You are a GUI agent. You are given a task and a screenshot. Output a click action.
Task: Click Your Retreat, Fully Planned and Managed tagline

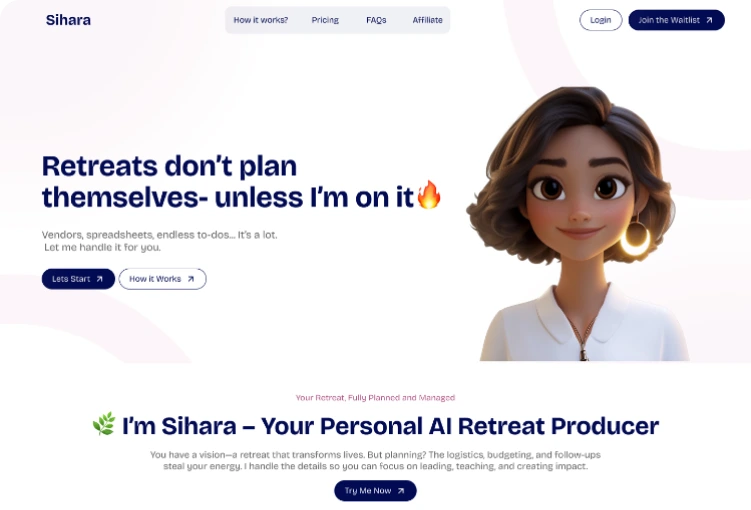[x=376, y=397]
